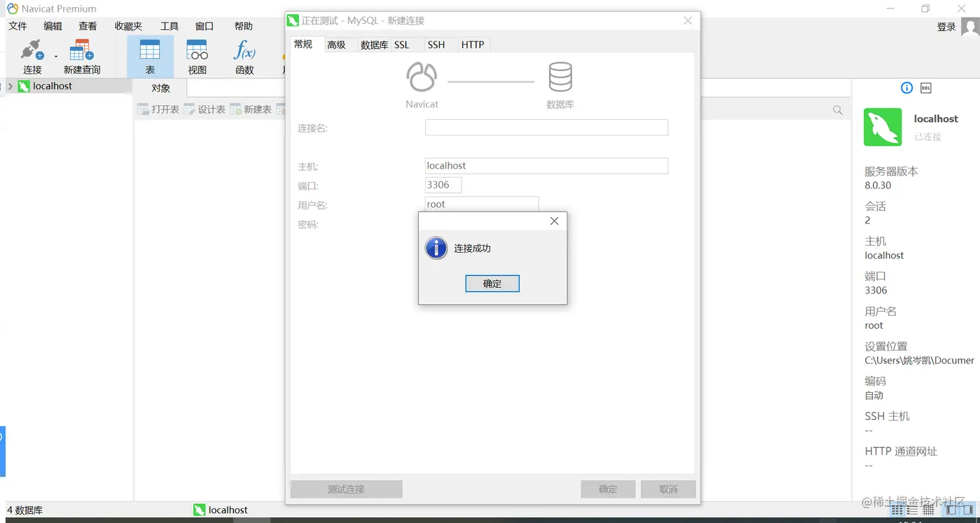Click the blue information icon in message box
Screen dimensions: 980x523
(436, 248)
